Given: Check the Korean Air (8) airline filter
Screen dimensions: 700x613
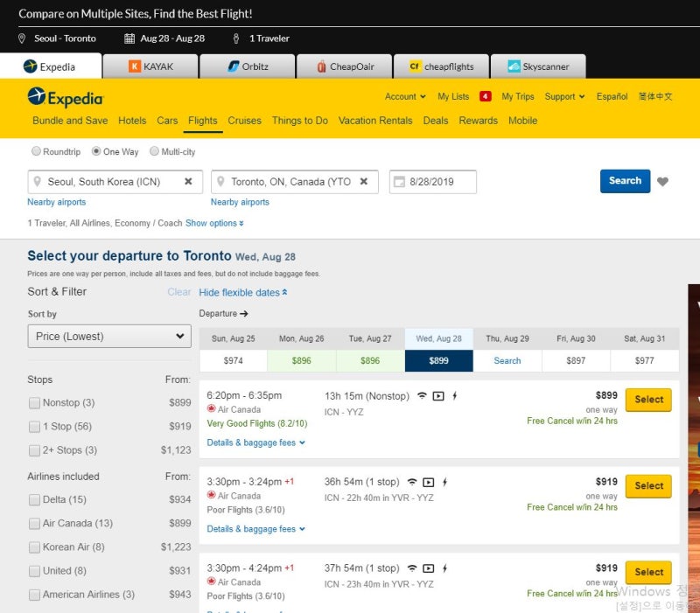Looking at the screenshot, I should pyautogui.click(x=34, y=547).
